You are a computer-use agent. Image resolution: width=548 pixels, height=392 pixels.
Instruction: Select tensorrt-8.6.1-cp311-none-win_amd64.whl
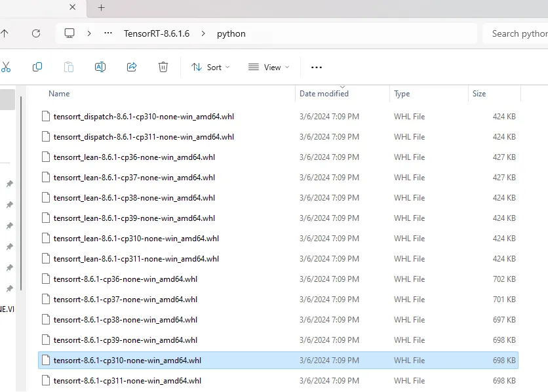coord(278,380)
